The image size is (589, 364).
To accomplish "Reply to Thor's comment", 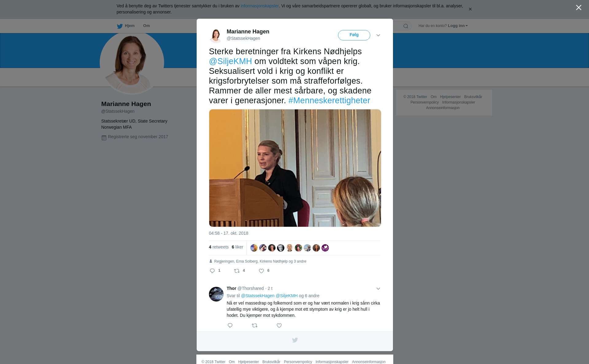I will (x=230, y=325).
